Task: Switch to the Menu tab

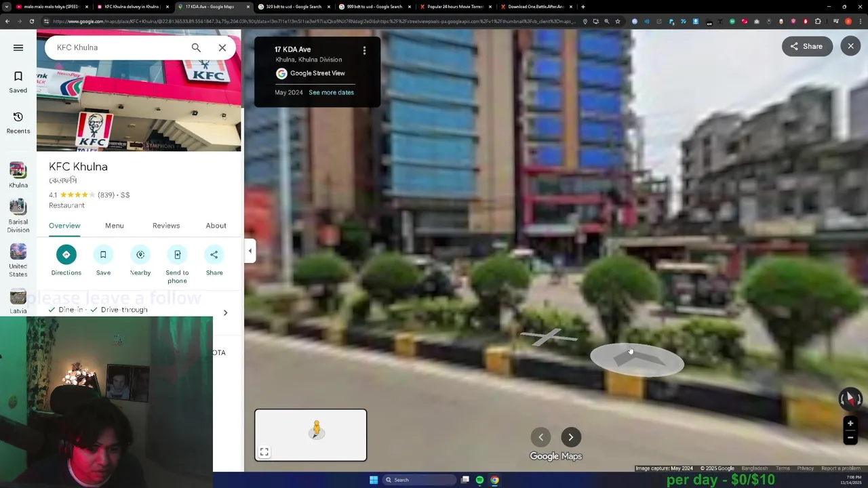Action: pyautogui.click(x=114, y=226)
